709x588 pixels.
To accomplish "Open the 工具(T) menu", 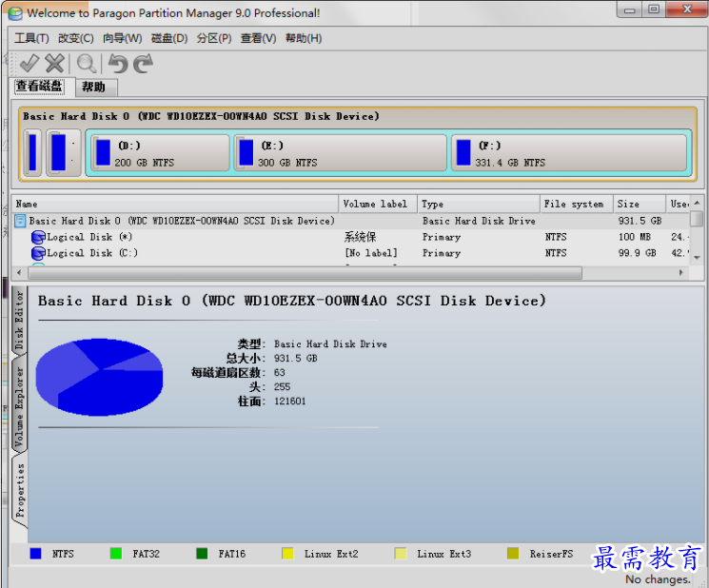I will [x=31, y=38].
